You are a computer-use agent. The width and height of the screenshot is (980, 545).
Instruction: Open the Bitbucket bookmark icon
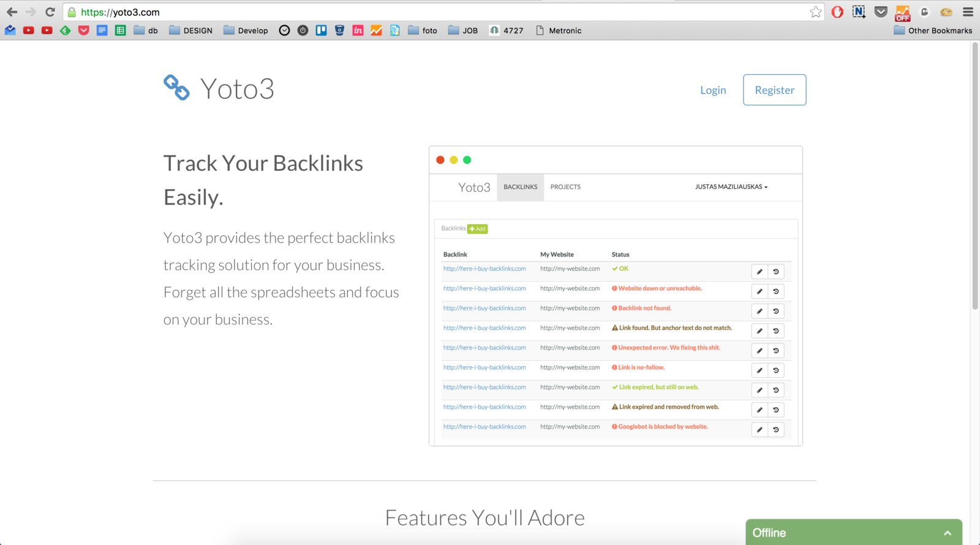(339, 30)
